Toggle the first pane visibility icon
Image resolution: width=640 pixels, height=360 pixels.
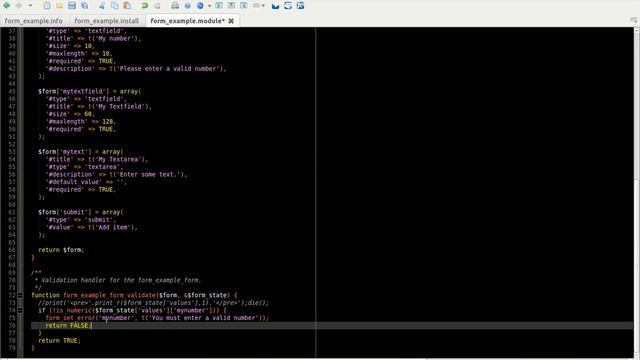point(219,5)
